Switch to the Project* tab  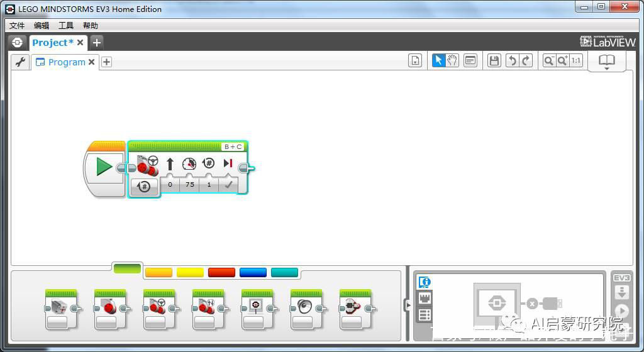[53, 43]
